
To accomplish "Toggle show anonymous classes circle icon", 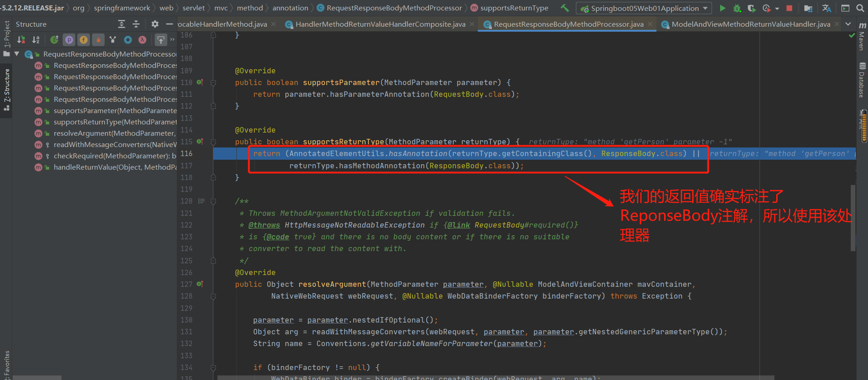I will click(x=128, y=40).
